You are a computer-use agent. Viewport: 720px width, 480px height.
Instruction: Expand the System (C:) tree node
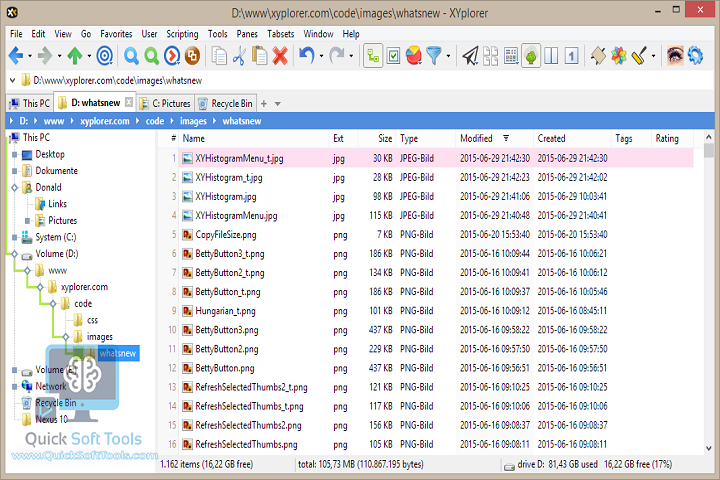coord(14,237)
